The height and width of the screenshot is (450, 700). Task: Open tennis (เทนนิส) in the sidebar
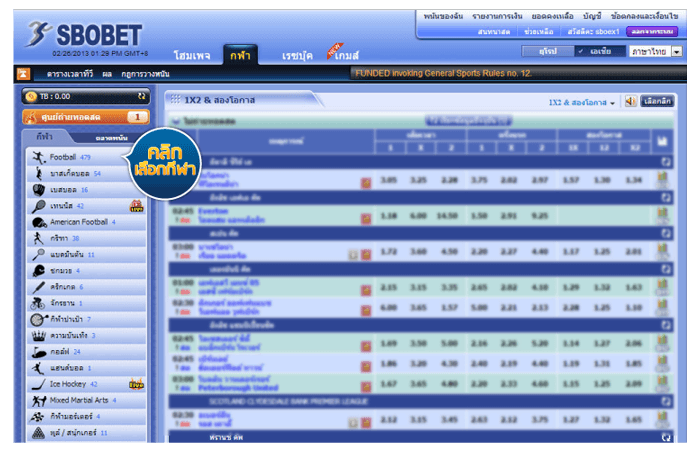[87, 206]
